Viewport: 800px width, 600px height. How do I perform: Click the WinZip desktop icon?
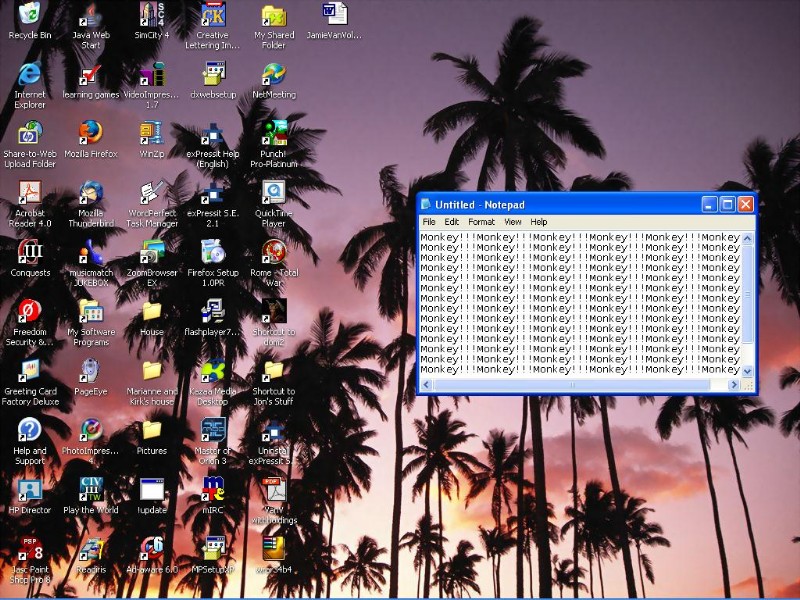(152, 133)
